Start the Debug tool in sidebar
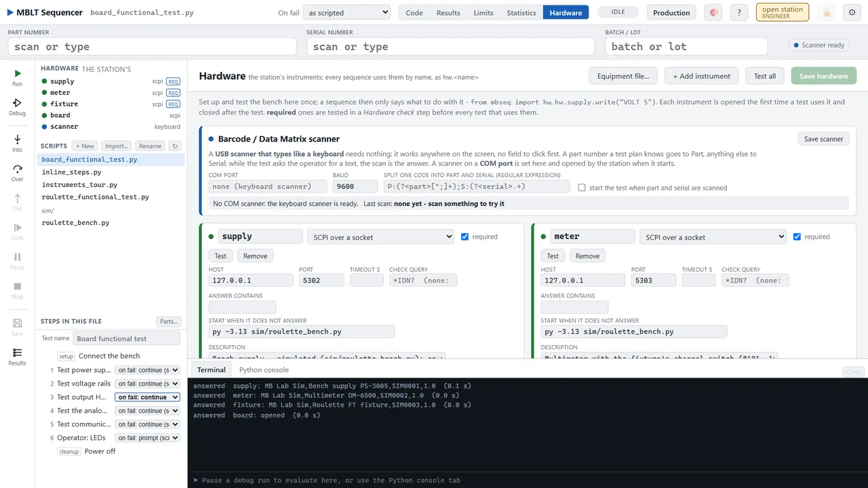Viewport: 868px width, 488px height. click(x=17, y=103)
